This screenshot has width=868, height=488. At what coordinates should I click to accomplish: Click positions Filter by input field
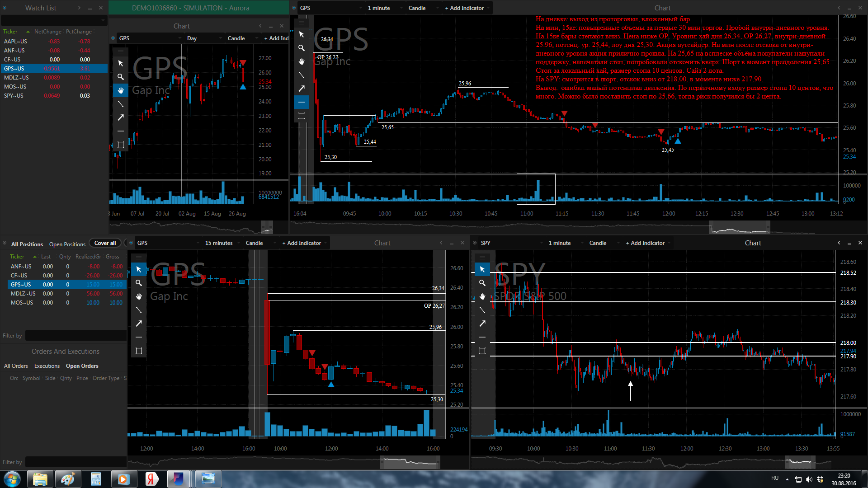coord(76,336)
